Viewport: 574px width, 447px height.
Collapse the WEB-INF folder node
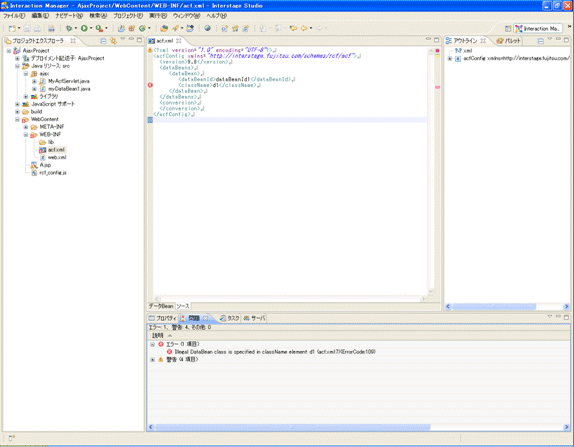[x=26, y=135]
